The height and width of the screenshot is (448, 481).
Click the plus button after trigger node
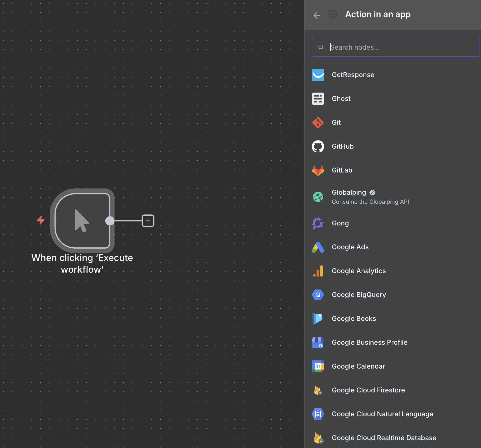(148, 221)
